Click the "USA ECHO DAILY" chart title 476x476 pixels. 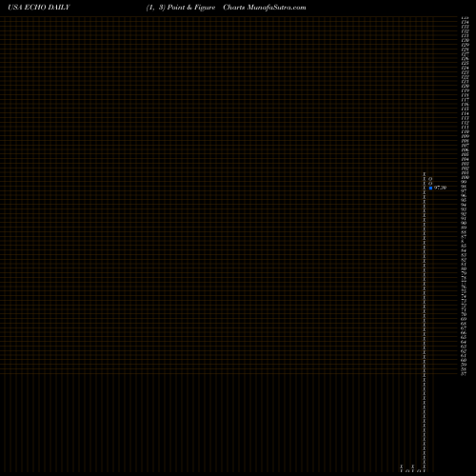click(x=39, y=8)
